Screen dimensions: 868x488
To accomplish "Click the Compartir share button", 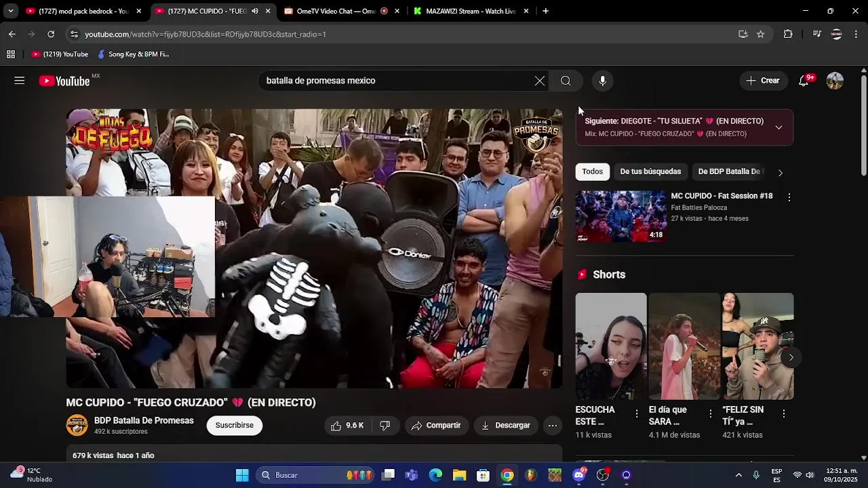I will pyautogui.click(x=436, y=426).
